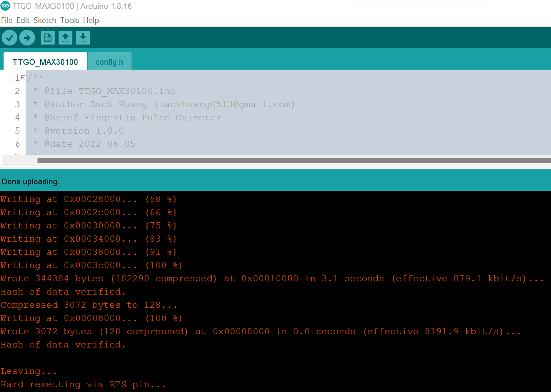Image resolution: width=551 pixels, height=392 pixels.
Task: Click console line 'Writing at 0x00008000... (100 %)'
Action: point(91,318)
